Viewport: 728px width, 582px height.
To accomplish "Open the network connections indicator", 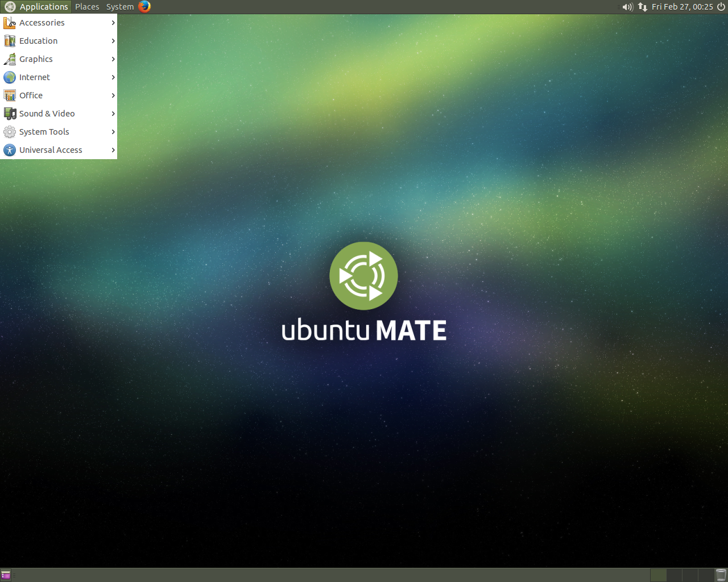I will click(x=643, y=7).
